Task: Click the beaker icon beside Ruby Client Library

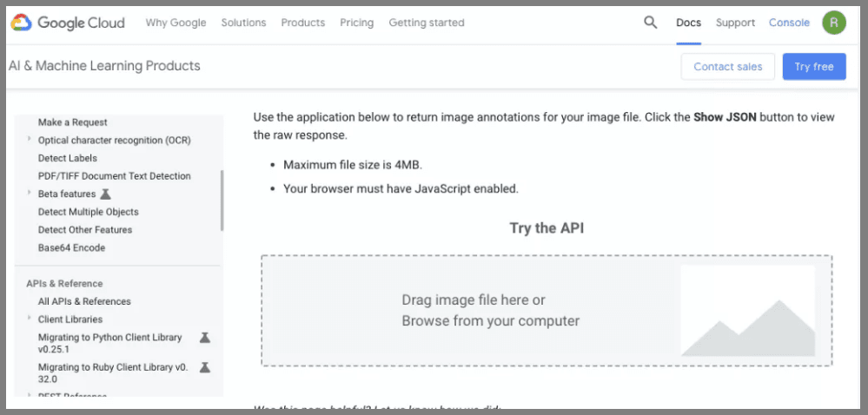Action: (x=205, y=367)
